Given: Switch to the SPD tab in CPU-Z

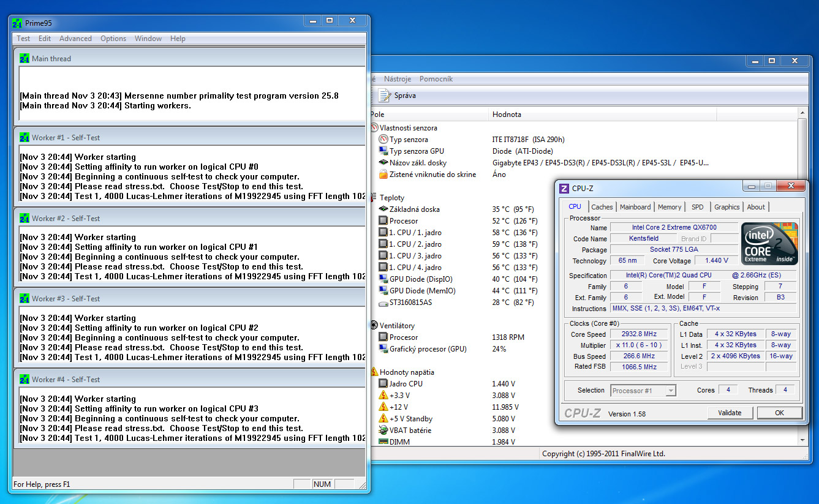Looking at the screenshot, I should (697, 207).
